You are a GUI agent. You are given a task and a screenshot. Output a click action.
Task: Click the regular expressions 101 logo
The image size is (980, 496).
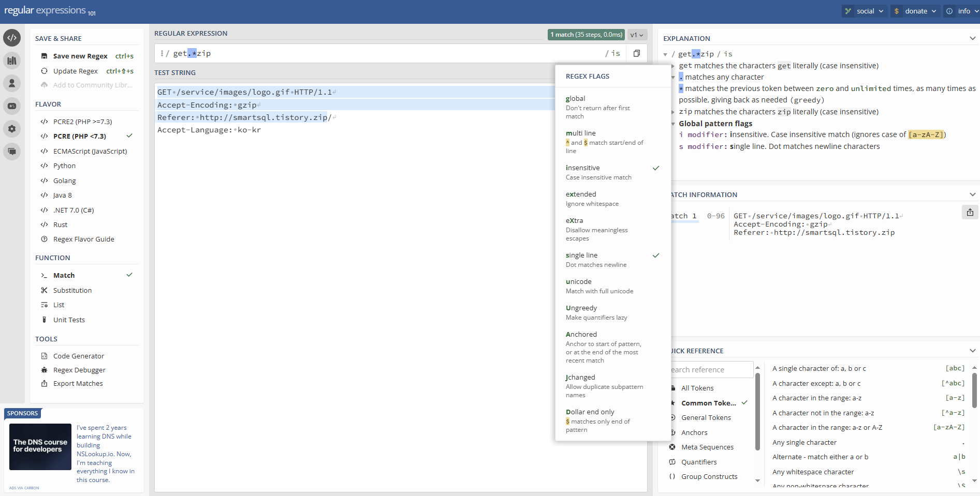click(x=50, y=10)
